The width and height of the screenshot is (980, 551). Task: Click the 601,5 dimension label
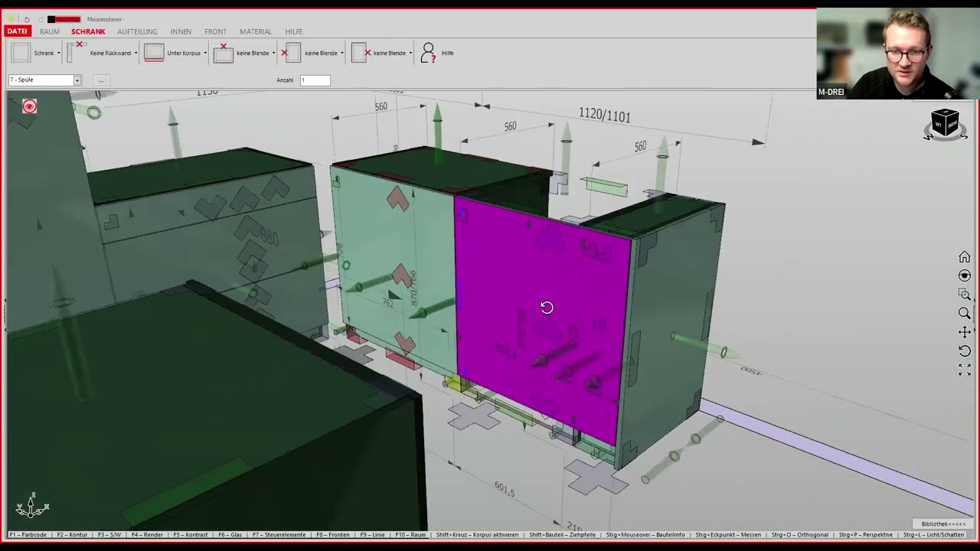(x=505, y=489)
